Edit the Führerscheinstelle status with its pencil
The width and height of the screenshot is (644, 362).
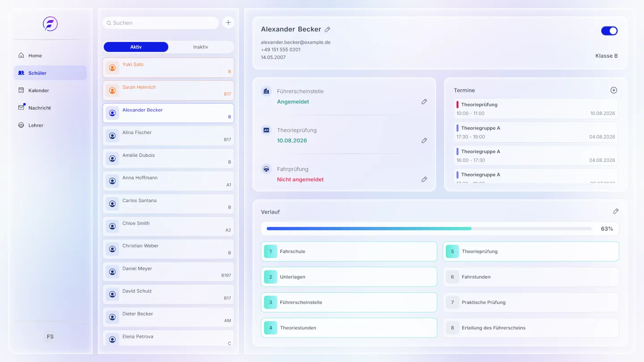pos(424,102)
